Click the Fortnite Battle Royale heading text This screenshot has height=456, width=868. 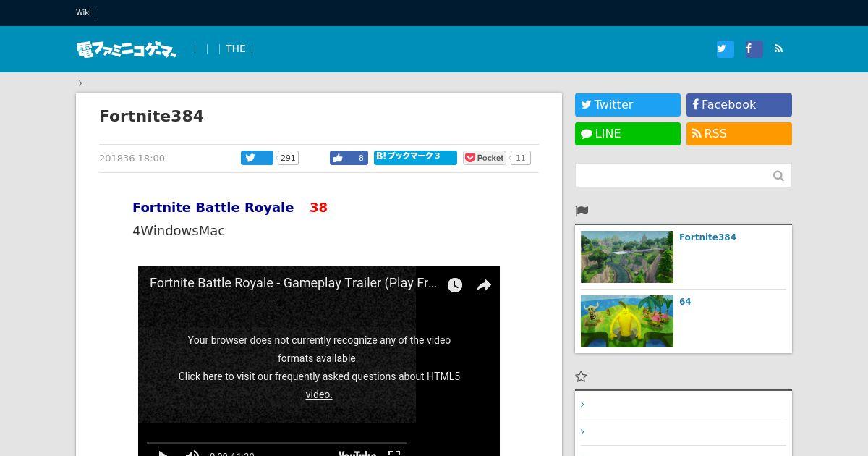[213, 207]
